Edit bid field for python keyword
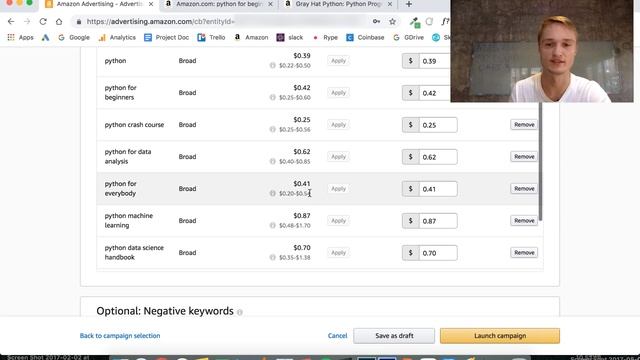The height and width of the screenshot is (360, 640). pyautogui.click(x=435, y=61)
